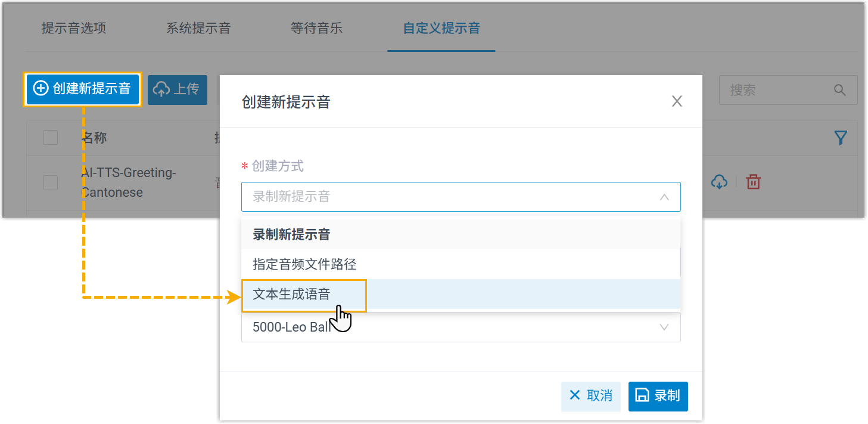Expand the 5000-Leo Ball extension dropdown
The width and height of the screenshot is (868, 424).
664,327
